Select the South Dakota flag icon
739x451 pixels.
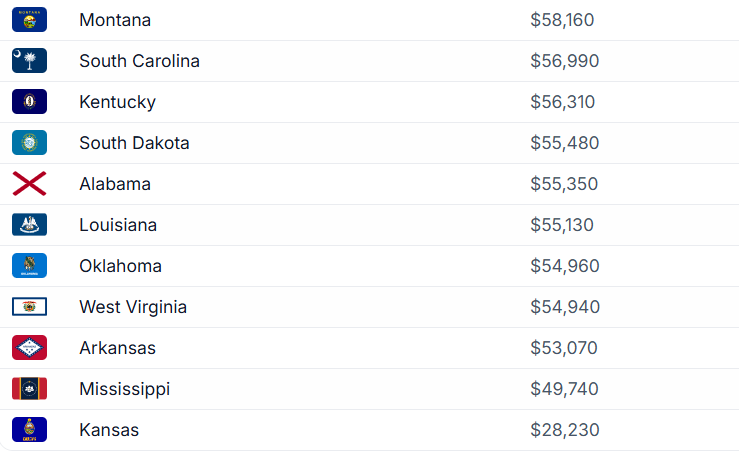tap(29, 143)
